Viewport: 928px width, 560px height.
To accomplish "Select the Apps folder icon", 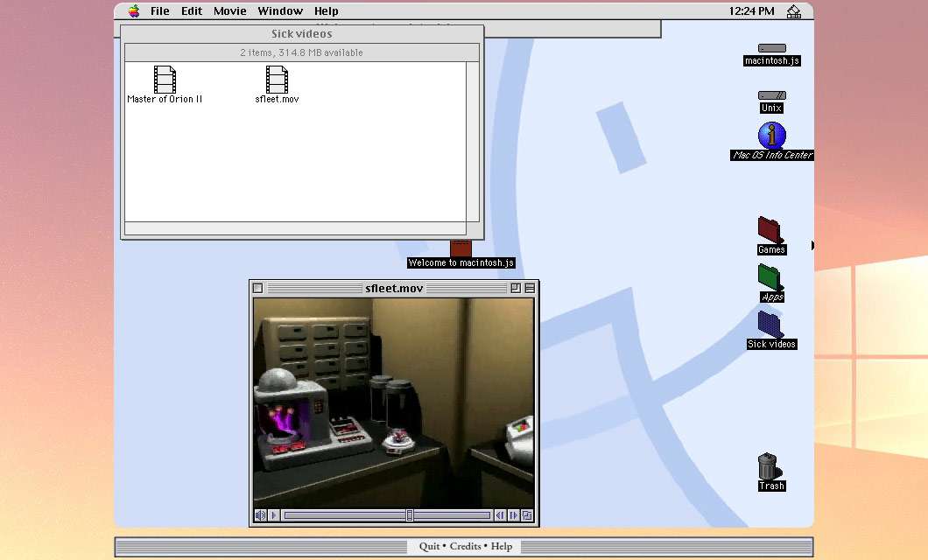I will click(771, 283).
